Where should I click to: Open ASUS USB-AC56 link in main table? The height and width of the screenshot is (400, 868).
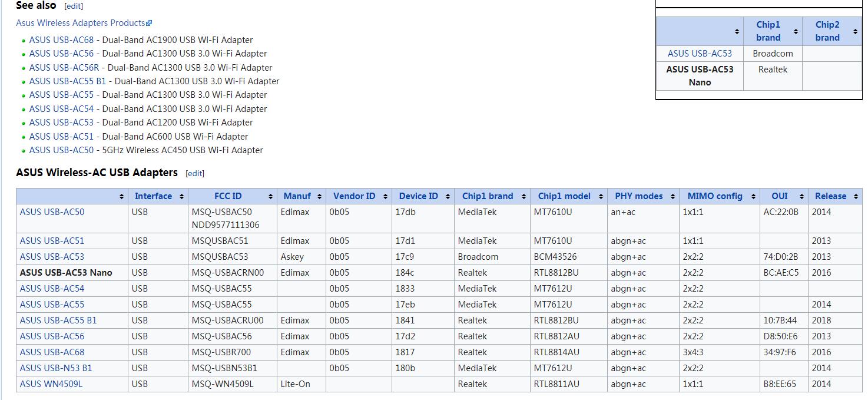(x=52, y=336)
